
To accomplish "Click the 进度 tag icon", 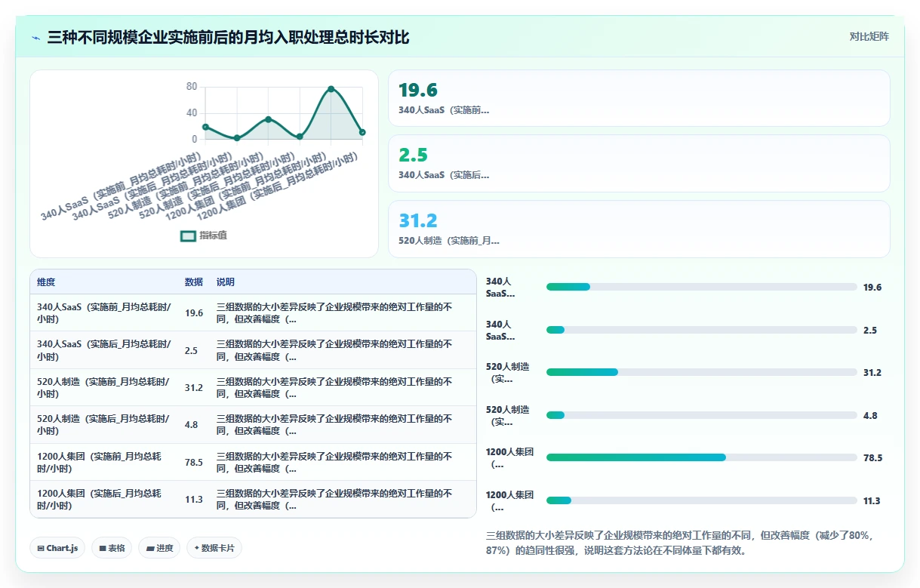I will coord(150,548).
